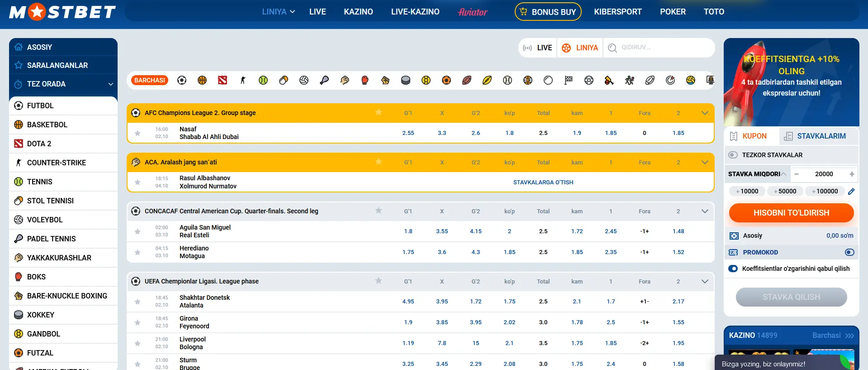This screenshot has height=370, width=868.
Task: Click the BARCHASI all-sports pill
Action: point(150,80)
